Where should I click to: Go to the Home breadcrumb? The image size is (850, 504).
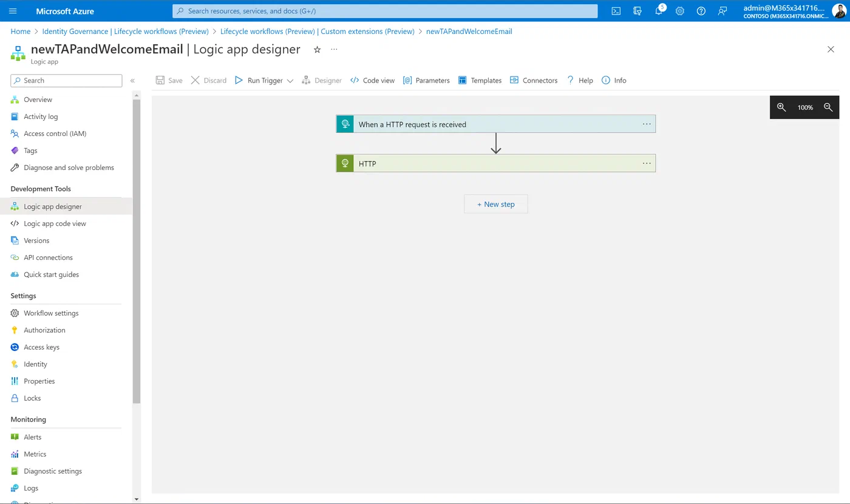point(21,31)
